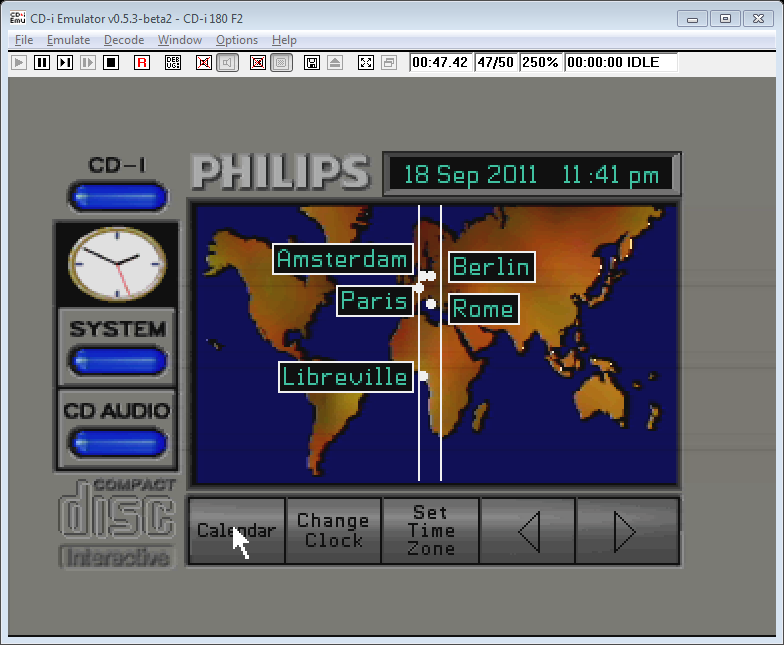Screen dimensions: 784x645
Task: Click the 00:00:00 IDLE status field
Action: click(x=621, y=62)
